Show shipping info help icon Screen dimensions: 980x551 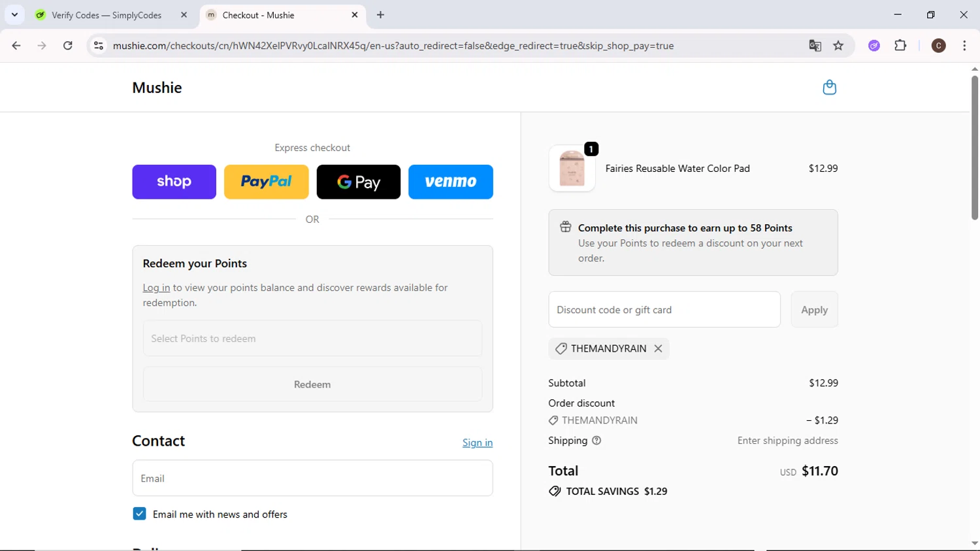[x=596, y=441]
